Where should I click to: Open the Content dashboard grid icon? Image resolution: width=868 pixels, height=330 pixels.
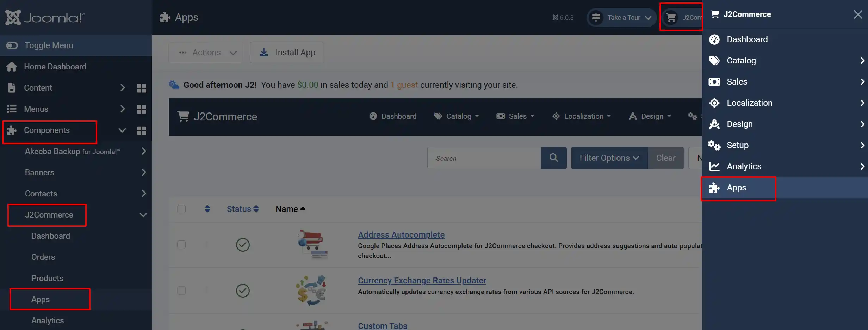(x=141, y=88)
